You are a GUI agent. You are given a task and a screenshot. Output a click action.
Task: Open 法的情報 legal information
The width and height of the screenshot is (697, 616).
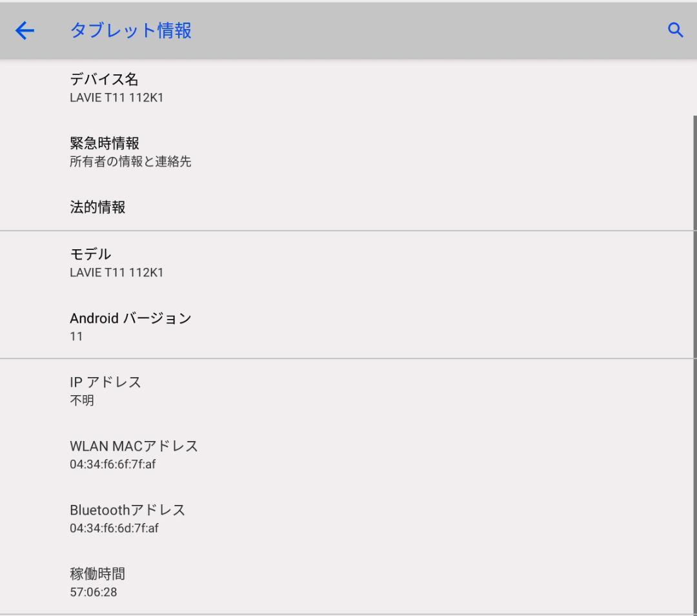(97, 207)
